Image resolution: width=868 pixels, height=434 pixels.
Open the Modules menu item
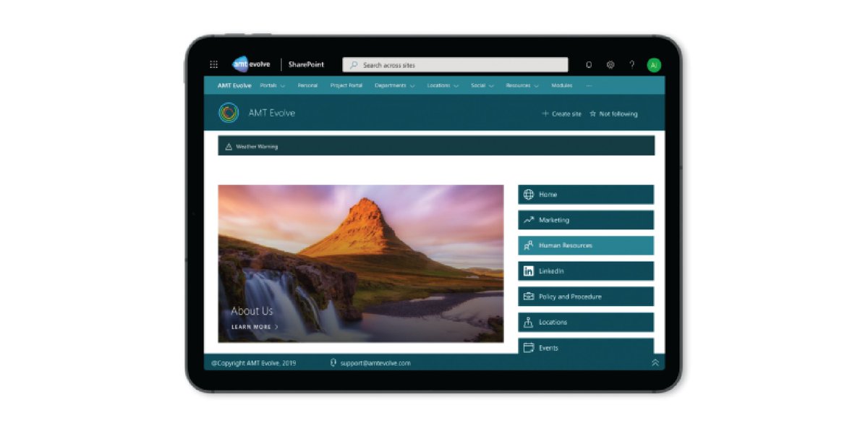(x=563, y=85)
